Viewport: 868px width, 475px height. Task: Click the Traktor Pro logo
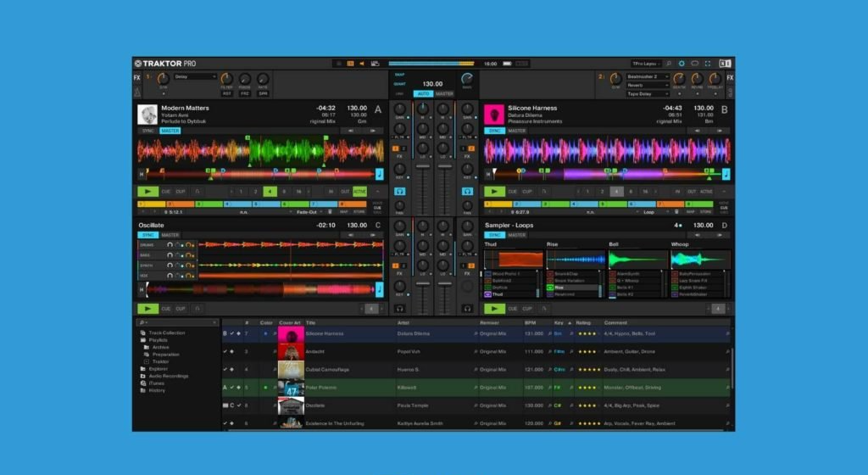point(164,63)
